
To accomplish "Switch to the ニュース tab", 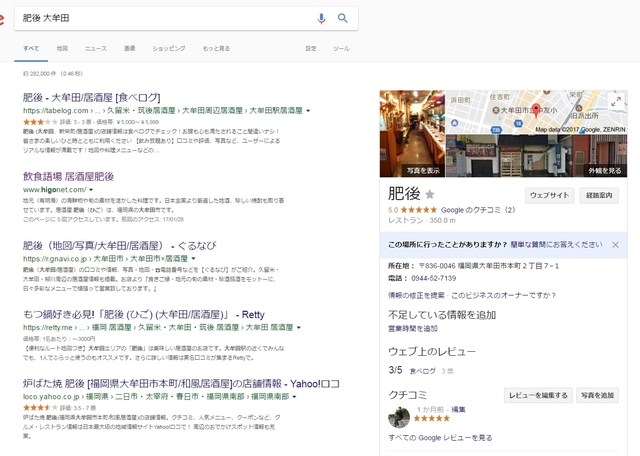I will pyautogui.click(x=96, y=48).
